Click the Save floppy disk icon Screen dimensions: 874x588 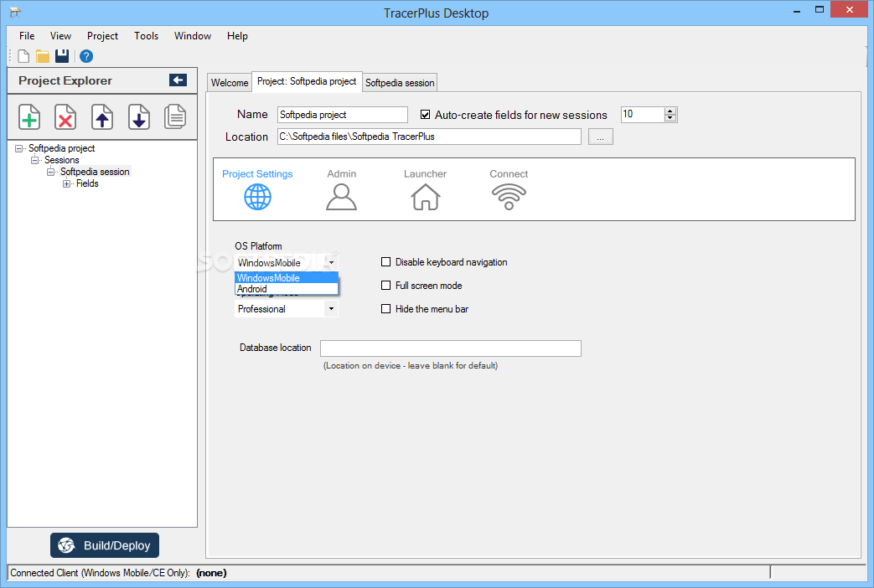pyautogui.click(x=62, y=56)
